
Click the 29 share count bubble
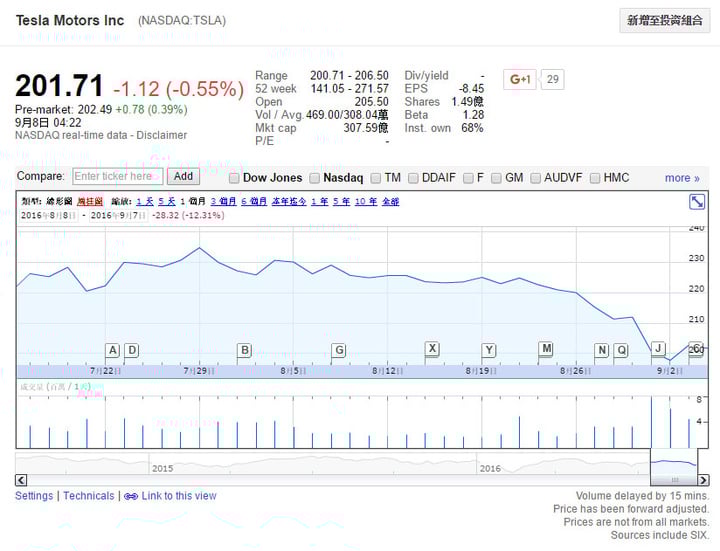click(553, 79)
